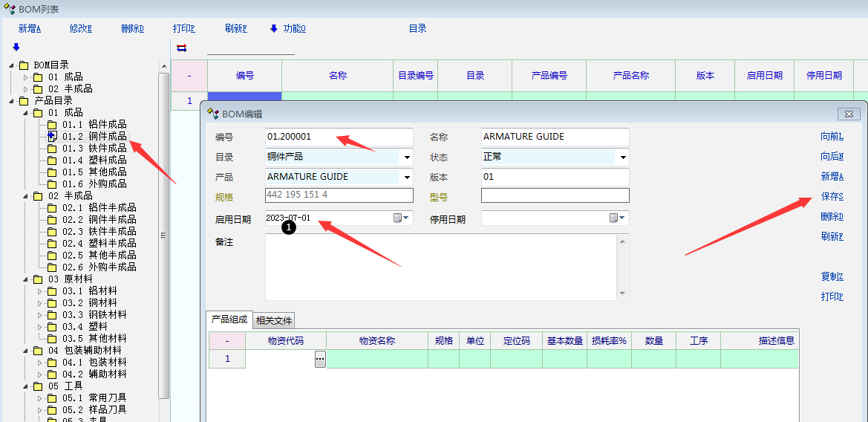
Task: Click into the 备注 remarks text area
Action: point(442,266)
